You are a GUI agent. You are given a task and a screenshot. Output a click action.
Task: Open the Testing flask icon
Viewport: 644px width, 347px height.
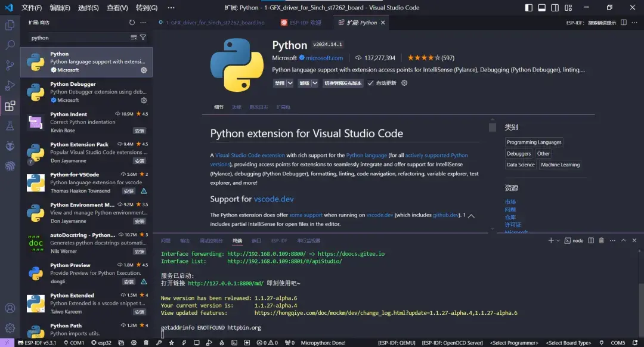coord(10,126)
